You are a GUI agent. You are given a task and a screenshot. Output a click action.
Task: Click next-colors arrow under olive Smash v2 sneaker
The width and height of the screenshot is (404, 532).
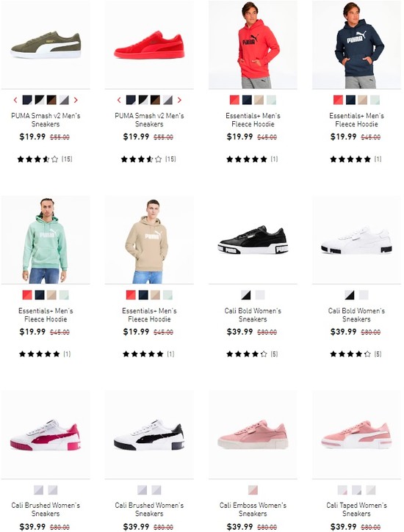[76, 100]
